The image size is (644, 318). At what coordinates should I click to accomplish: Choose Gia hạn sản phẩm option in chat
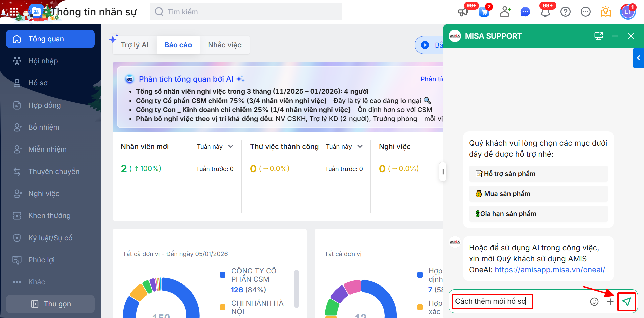click(x=538, y=214)
